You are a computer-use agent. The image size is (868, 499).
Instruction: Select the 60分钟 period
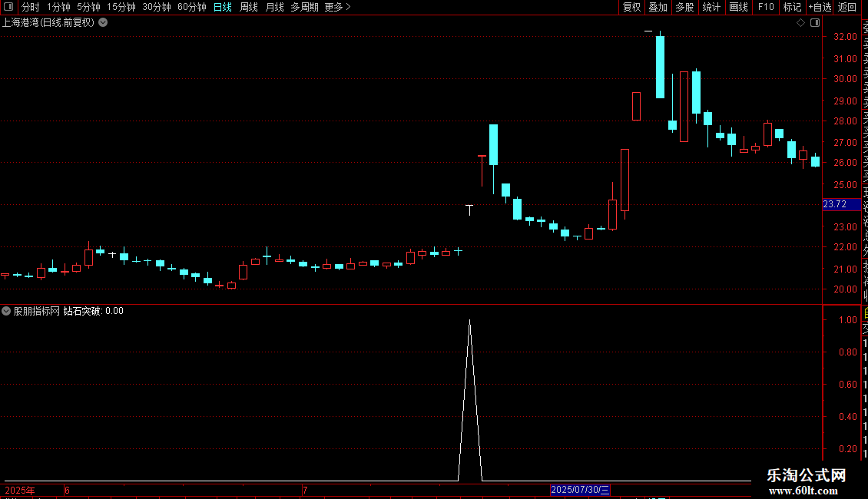point(192,7)
